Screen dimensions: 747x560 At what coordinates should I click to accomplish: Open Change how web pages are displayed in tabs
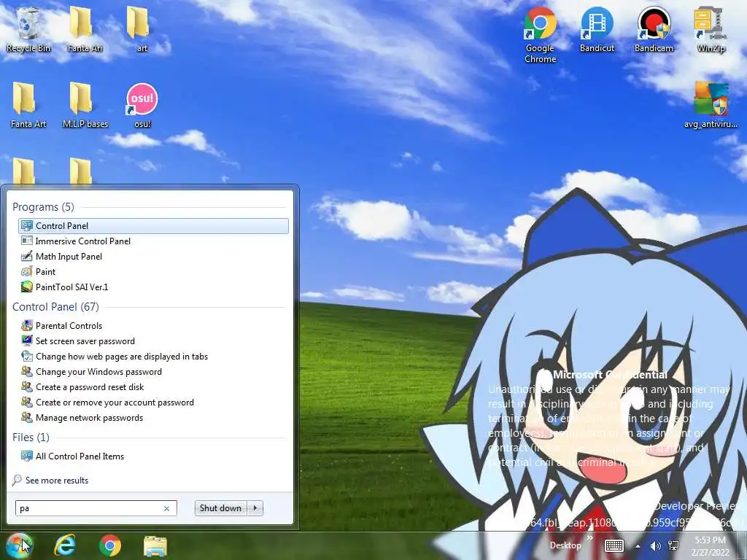point(153,356)
